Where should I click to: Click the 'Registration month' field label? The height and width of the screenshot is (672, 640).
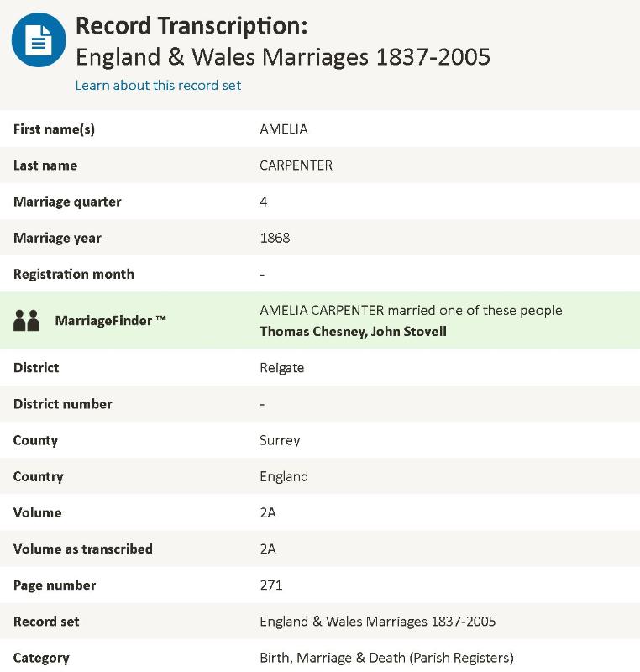click(74, 274)
